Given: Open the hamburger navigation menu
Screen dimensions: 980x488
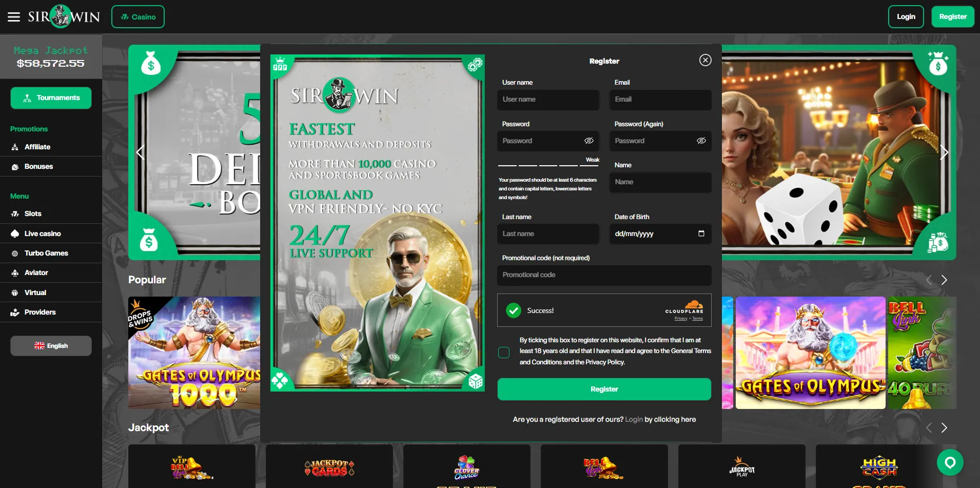Looking at the screenshot, I should (14, 16).
